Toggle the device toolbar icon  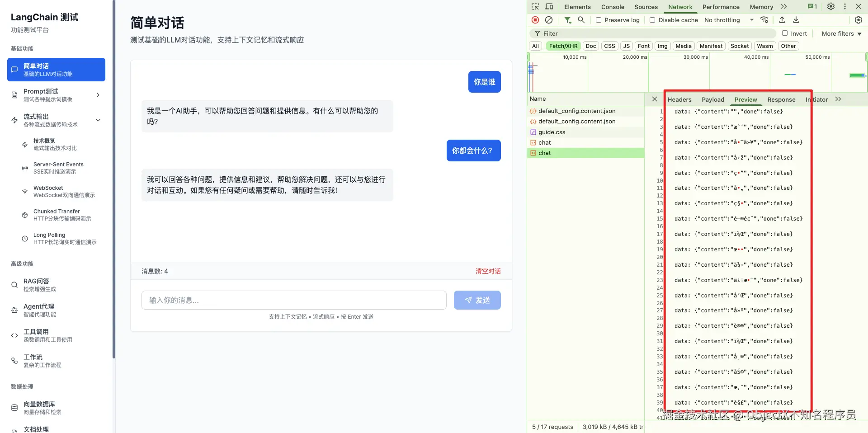(x=549, y=6)
